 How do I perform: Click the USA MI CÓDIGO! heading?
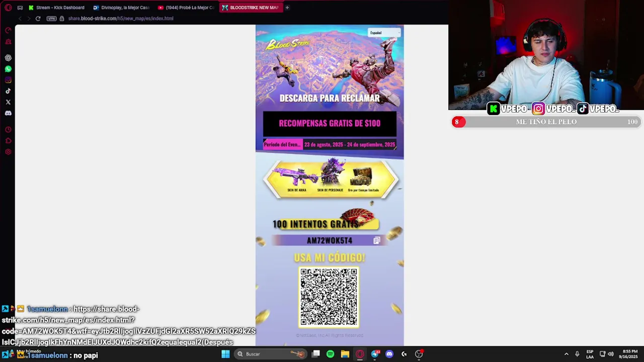click(330, 257)
